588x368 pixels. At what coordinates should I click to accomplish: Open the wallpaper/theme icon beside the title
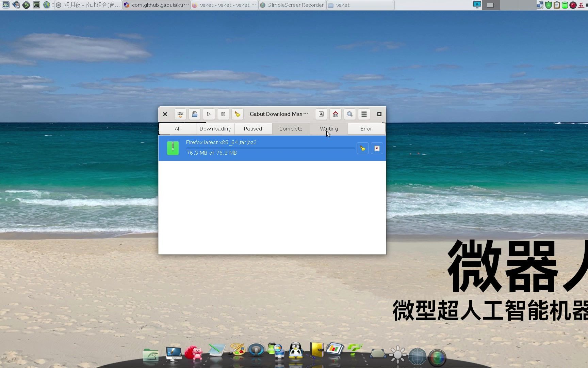click(x=321, y=114)
